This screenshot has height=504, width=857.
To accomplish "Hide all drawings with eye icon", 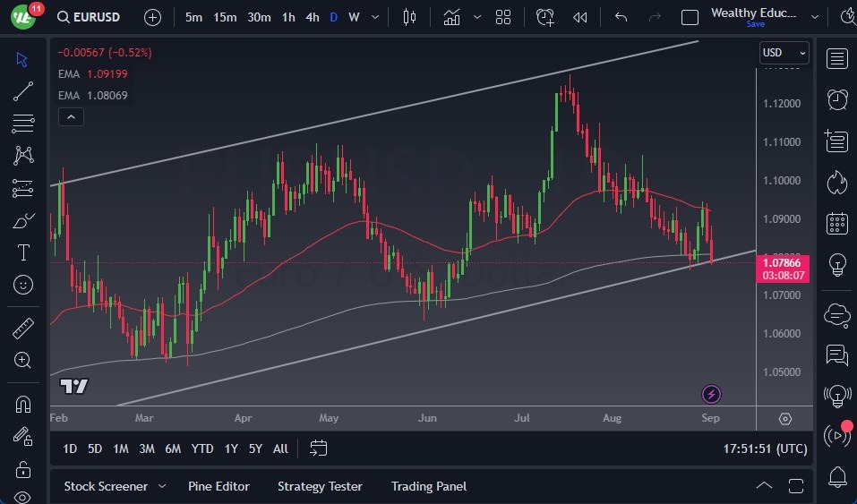I will tap(23, 497).
